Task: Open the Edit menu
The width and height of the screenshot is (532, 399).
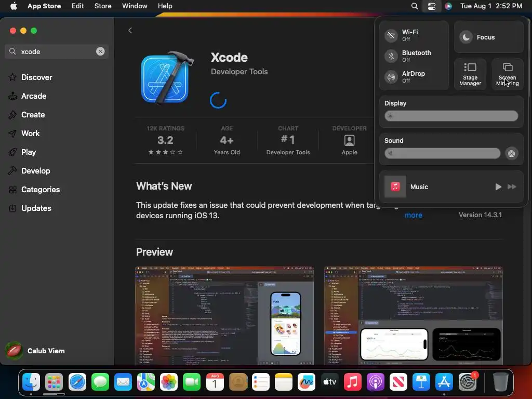Action: (x=78, y=6)
